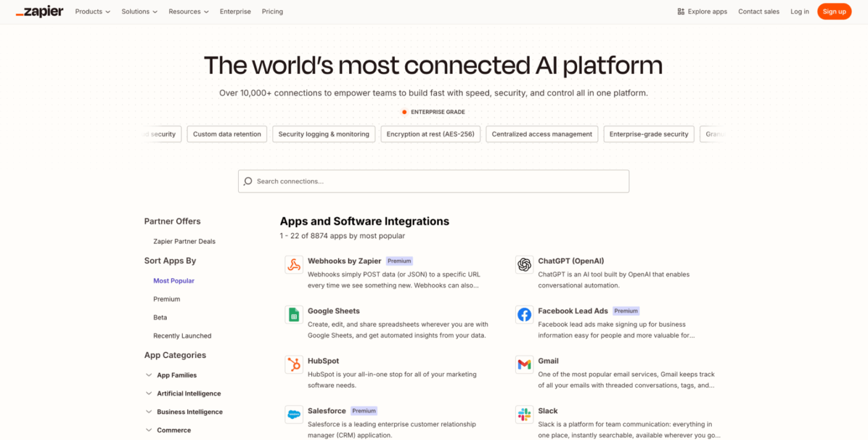Open Zapier Partner Deals
Image resolution: width=868 pixels, height=440 pixels.
pos(184,241)
